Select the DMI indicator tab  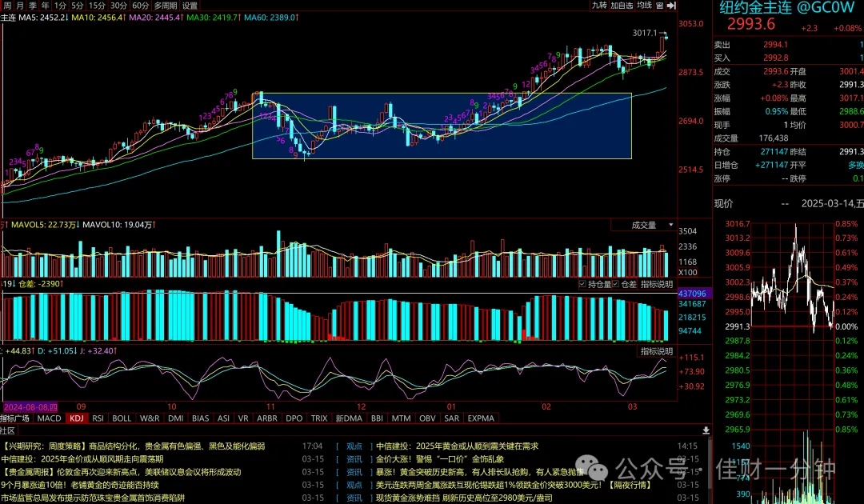tap(176, 418)
